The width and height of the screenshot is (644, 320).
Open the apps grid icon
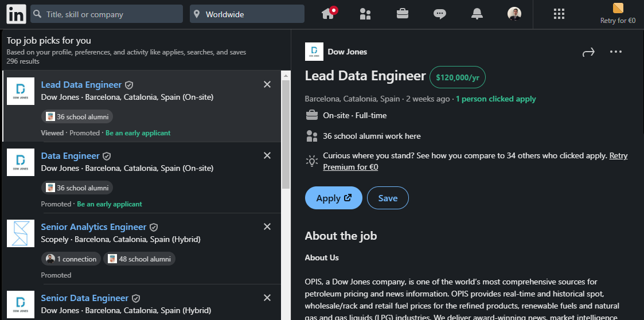tap(559, 14)
